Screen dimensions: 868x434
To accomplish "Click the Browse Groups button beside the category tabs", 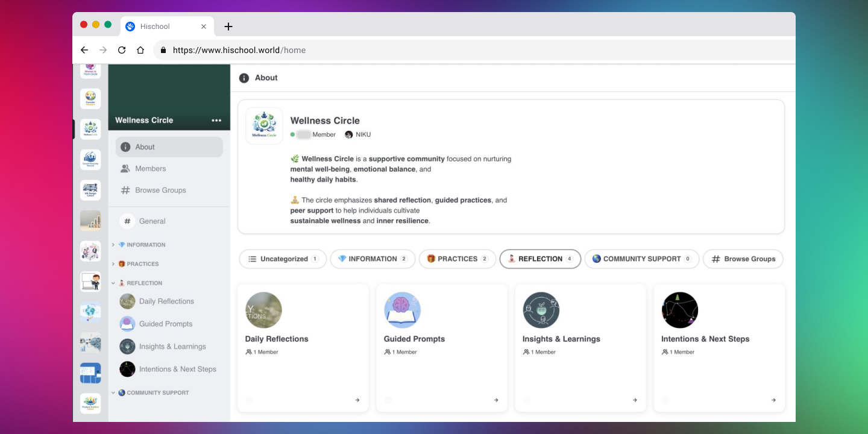I will (743, 259).
